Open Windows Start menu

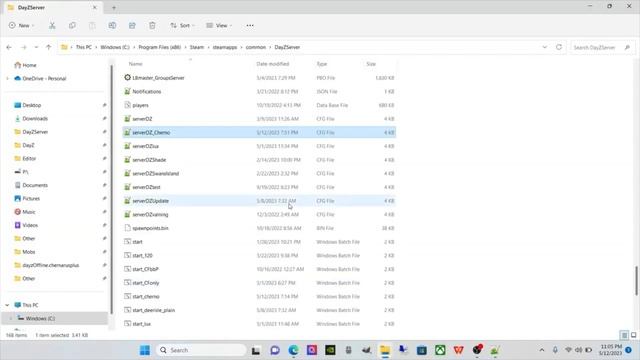pyautogui.click(x=145, y=350)
